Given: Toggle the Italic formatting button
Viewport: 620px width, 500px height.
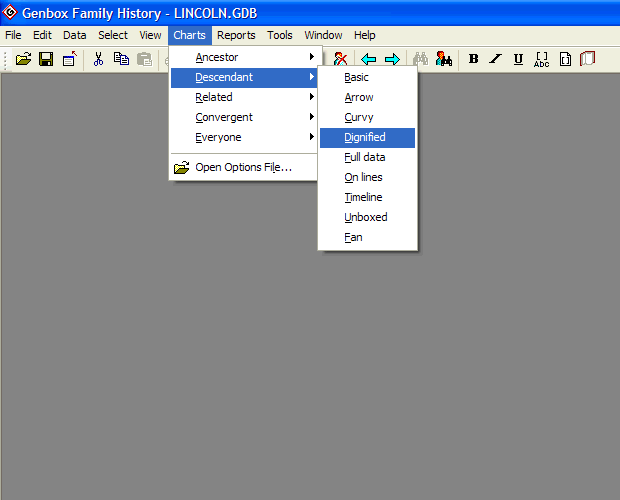Looking at the screenshot, I should tap(495, 59).
